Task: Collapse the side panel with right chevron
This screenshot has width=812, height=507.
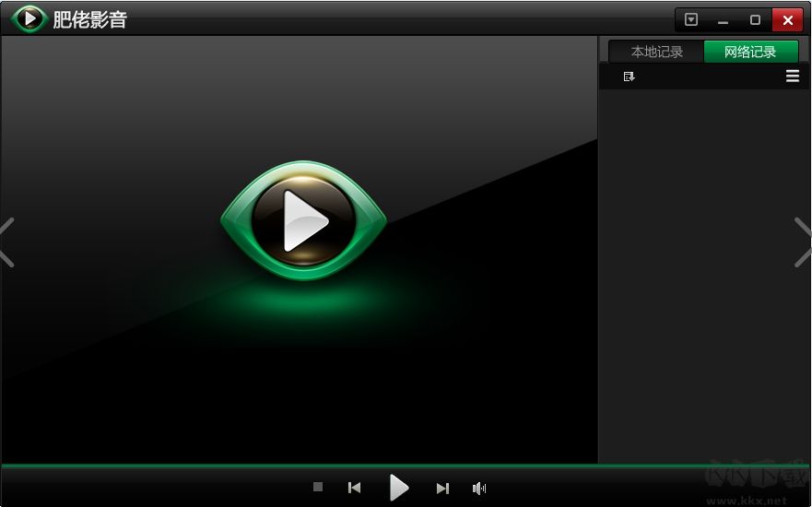Action: (803, 242)
